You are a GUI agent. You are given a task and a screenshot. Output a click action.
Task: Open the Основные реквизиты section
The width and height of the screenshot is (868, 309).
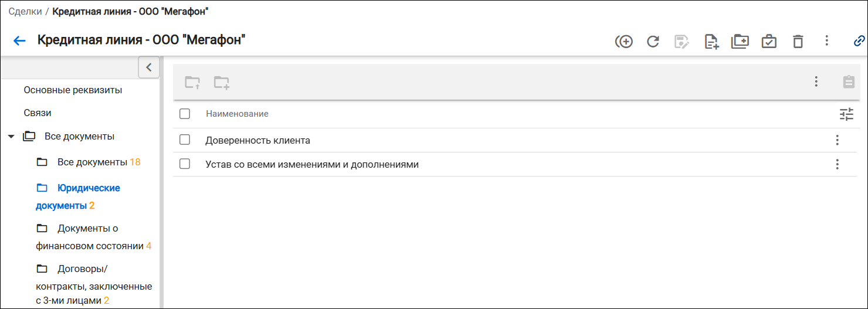tap(73, 90)
